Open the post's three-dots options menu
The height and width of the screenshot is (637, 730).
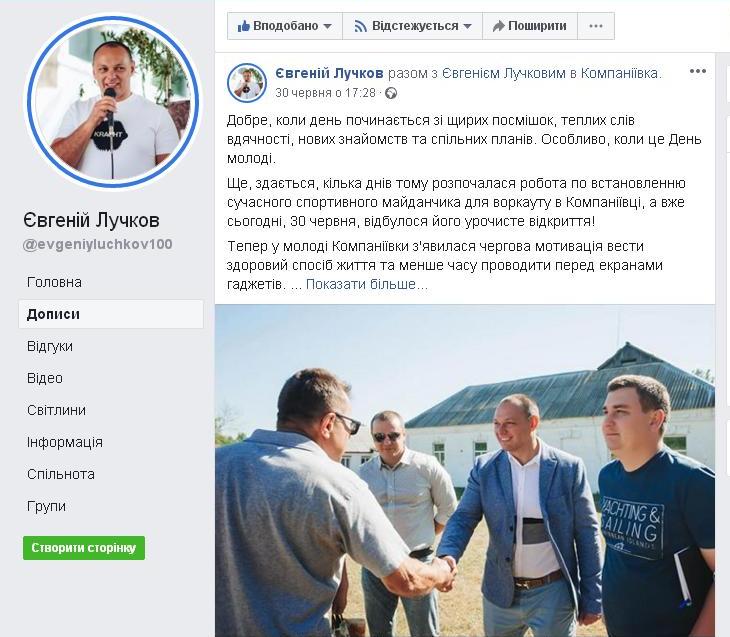point(697,71)
